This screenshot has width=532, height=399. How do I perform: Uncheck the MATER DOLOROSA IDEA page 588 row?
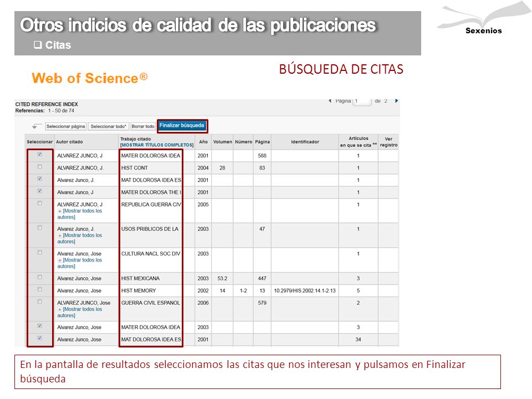point(40,155)
